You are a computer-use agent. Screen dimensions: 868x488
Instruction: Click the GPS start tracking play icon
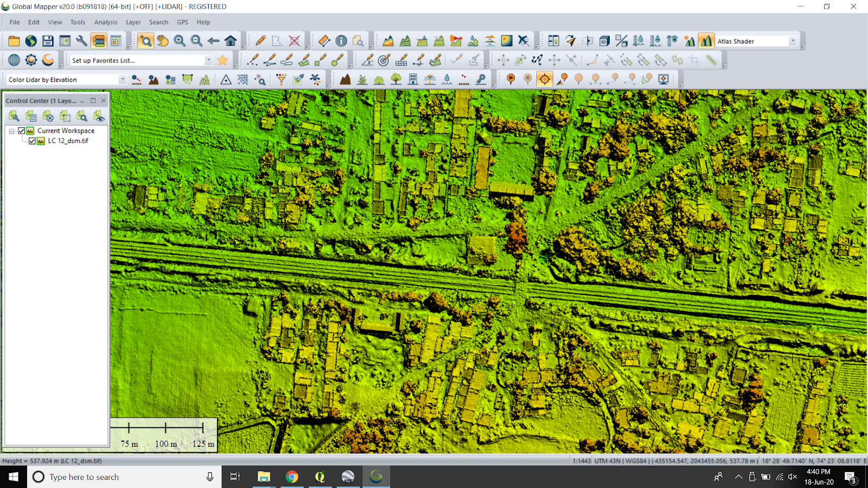(510, 80)
